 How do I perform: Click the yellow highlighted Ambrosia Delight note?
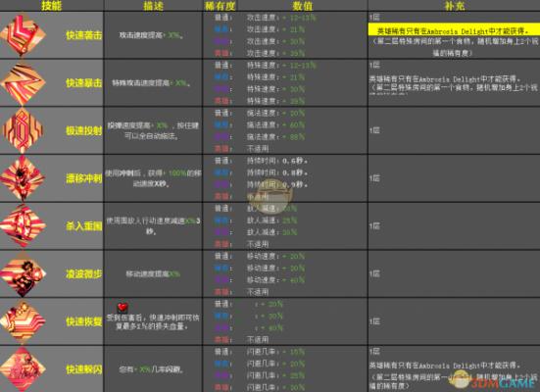tap(454, 30)
